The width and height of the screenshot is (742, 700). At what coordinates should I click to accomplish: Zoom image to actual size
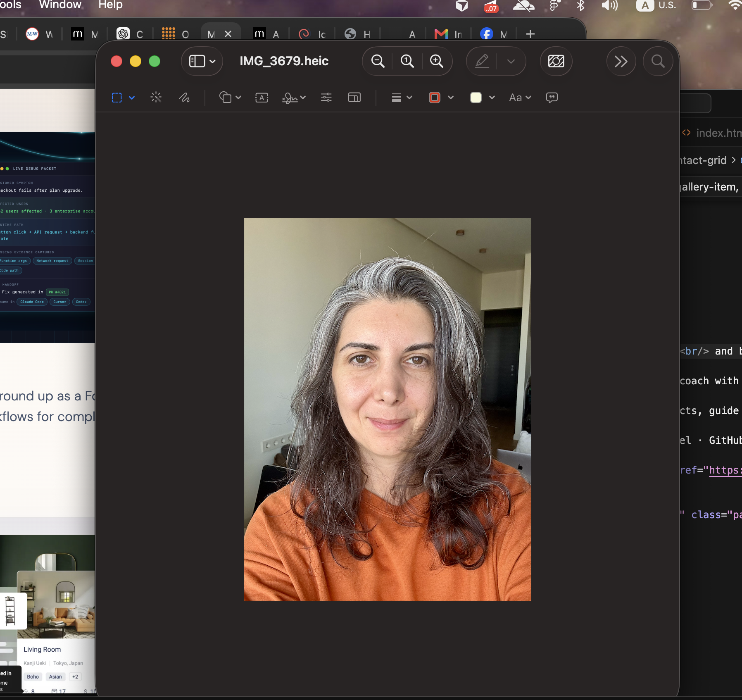(x=407, y=61)
